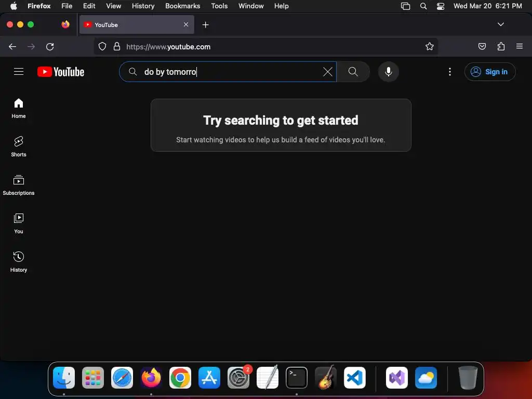
Task: Open Spotlight search in menu bar
Action: 423,6
